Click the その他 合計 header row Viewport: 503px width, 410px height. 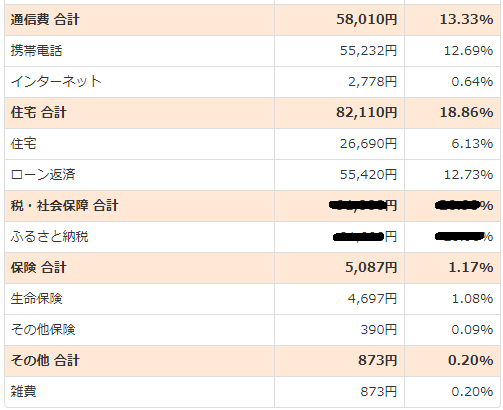(252, 361)
